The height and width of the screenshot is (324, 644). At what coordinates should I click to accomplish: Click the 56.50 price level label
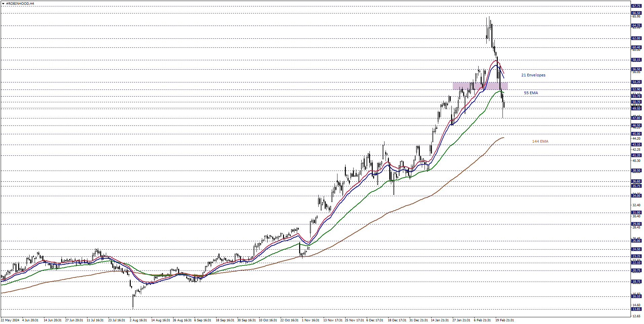pos(636,69)
